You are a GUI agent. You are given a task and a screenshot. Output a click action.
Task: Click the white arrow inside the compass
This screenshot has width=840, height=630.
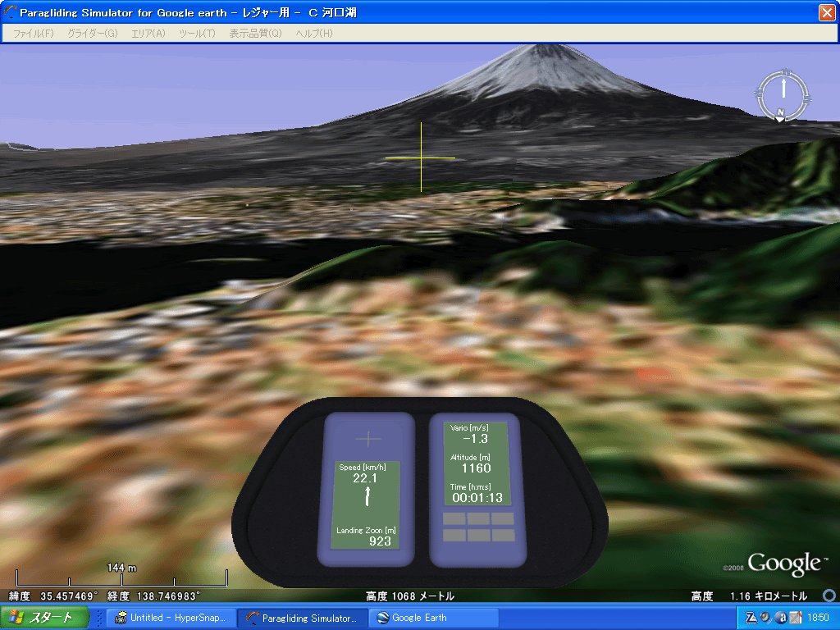click(x=783, y=89)
